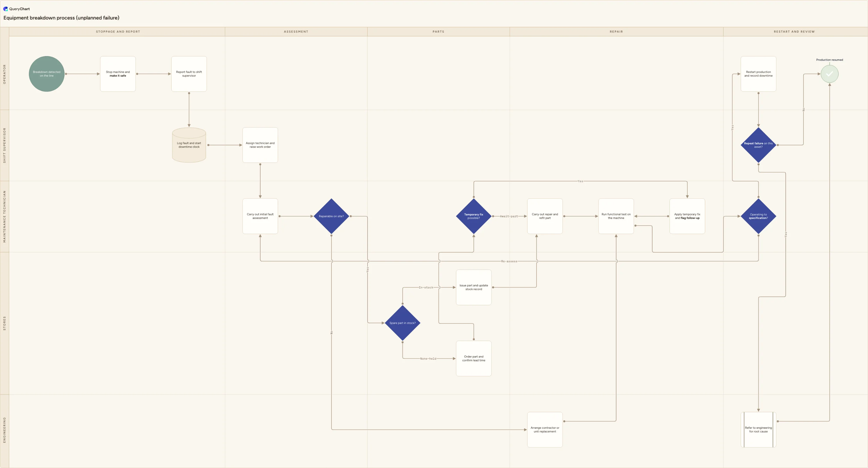Viewport: 868px width, 468px height.
Task: Click the 'Assessment' column header
Action: tap(296, 32)
